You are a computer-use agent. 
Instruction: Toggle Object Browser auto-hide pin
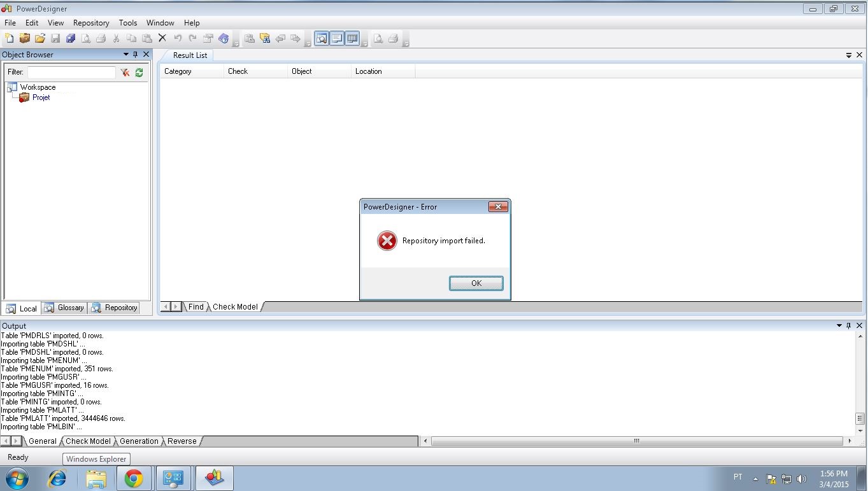(136, 55)
